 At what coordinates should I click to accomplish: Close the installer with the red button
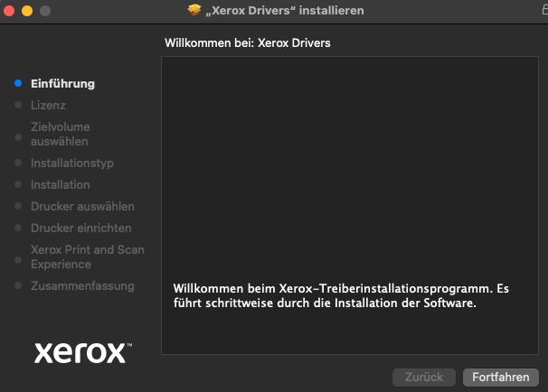9,11
